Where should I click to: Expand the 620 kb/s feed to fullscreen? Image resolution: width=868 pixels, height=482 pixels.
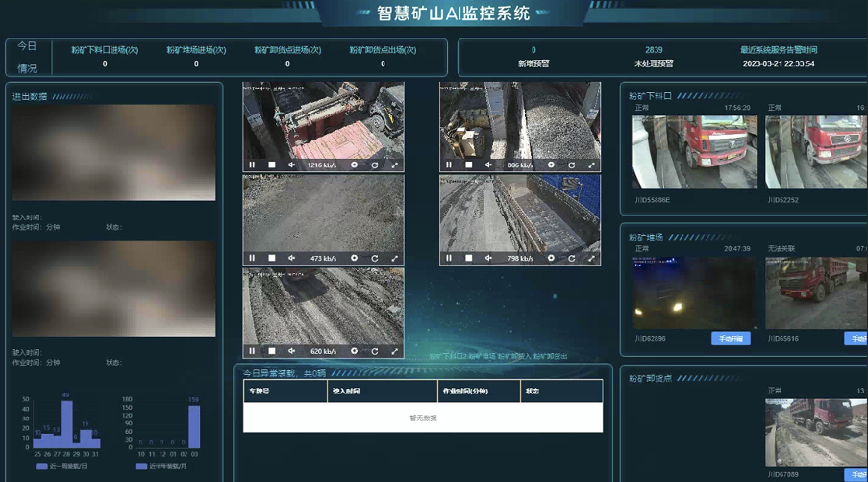coord(395,351)
